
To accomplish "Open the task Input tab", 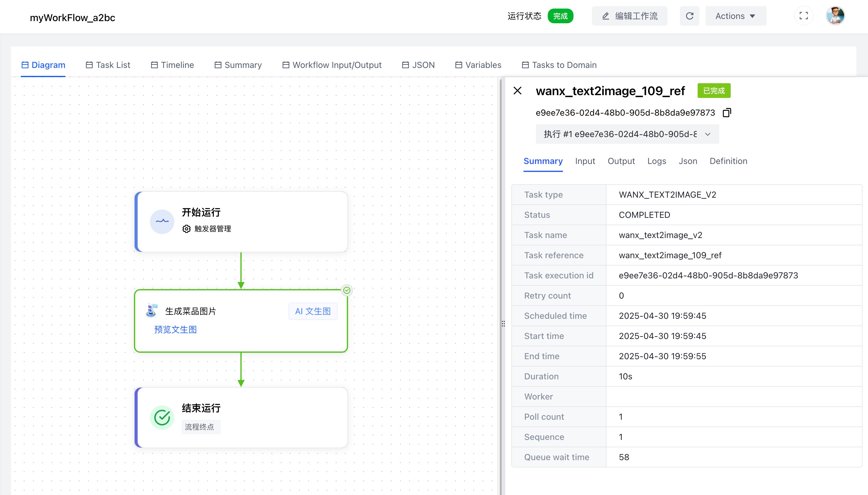I will point(585,161).
